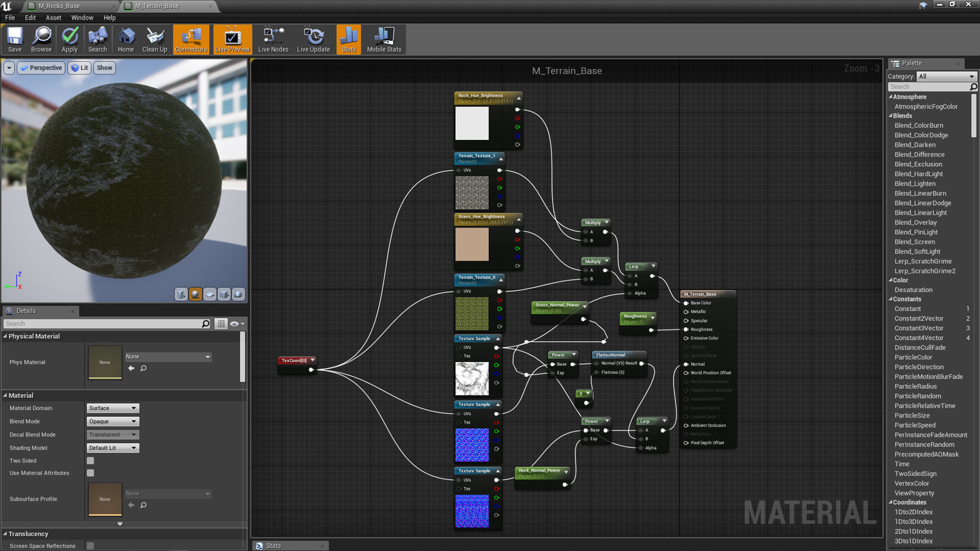Toggle the Live Preview toolbar button
Screen dimensions: 980x551
pyautogui.click(x=232, y=39)
